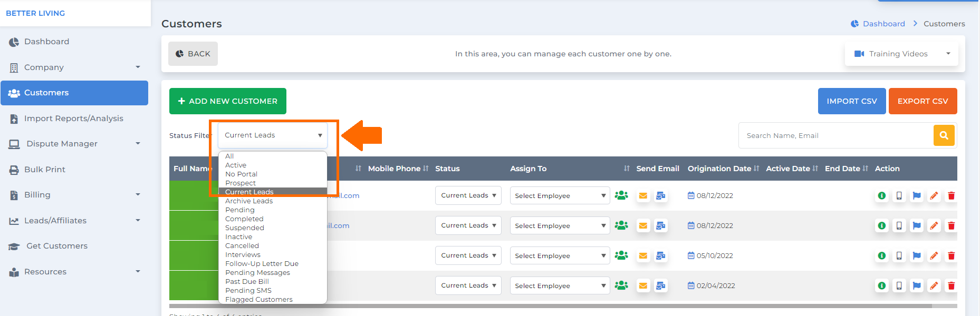Screen dimensions: 980x316
Task: Click the mobile phone icon in the 05/10/2022 row
Action: point(899,255)
